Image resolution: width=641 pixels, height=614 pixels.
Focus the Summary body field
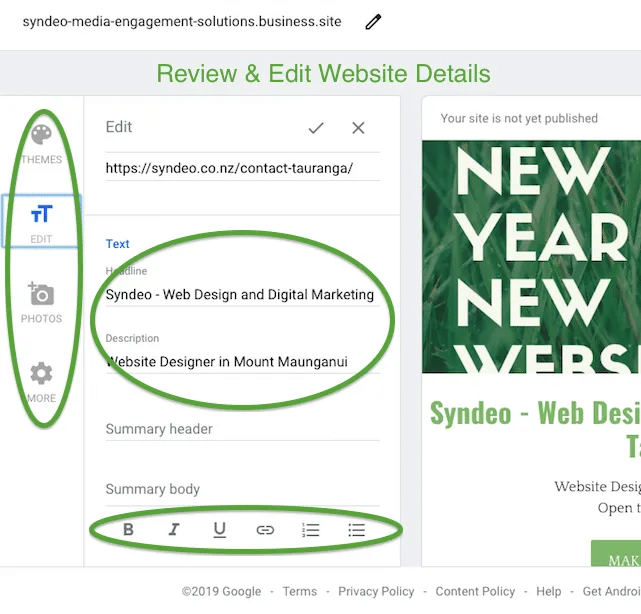242,489
